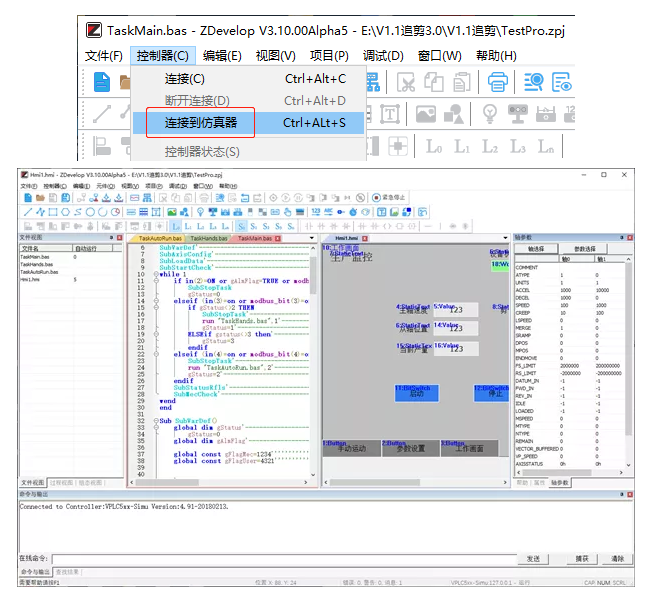Select 连接到仿真器 in the 控制器 menu
Screen dimensions: 656x604
coord(248,123)
